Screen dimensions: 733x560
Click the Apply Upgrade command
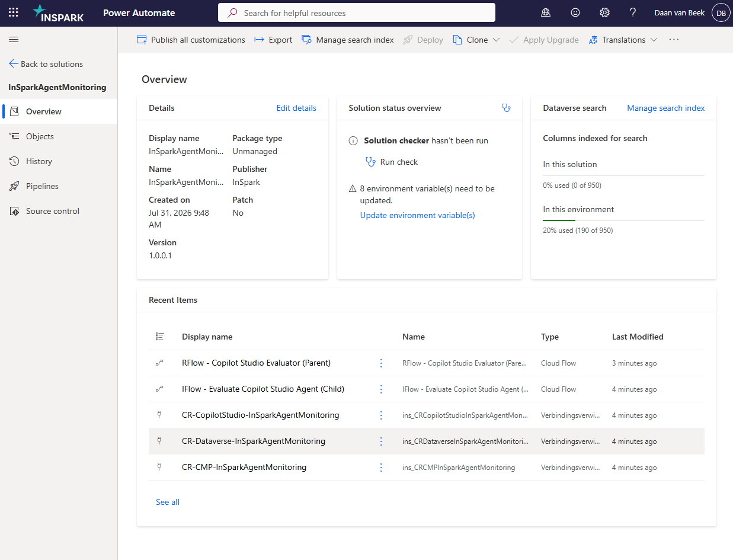click(544, 40)
